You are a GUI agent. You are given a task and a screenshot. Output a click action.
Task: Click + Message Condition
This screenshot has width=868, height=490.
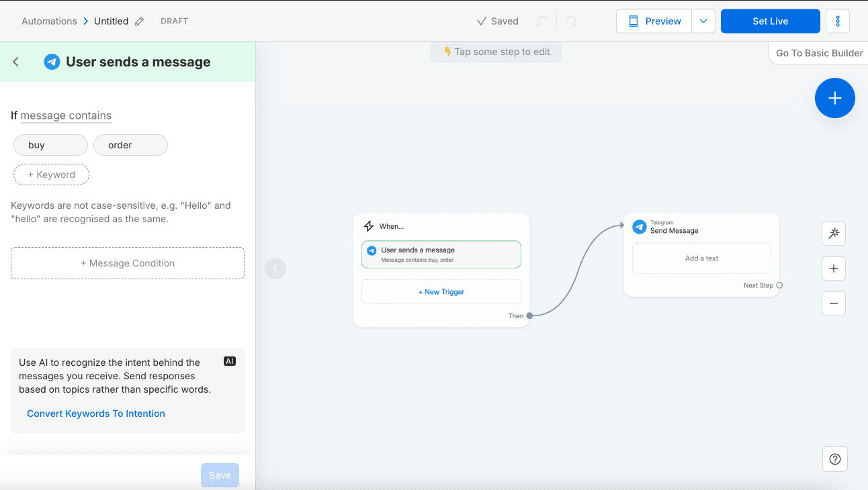click(128, 263)
